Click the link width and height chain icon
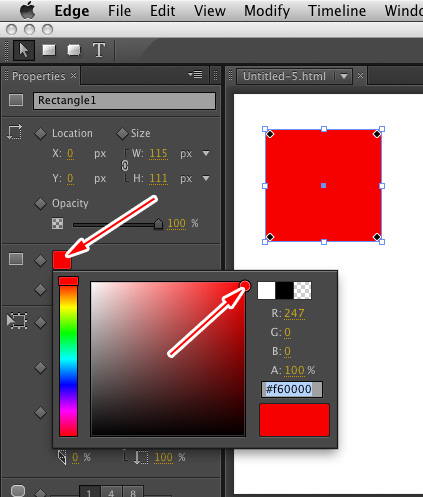 click(x=125, y=166)
